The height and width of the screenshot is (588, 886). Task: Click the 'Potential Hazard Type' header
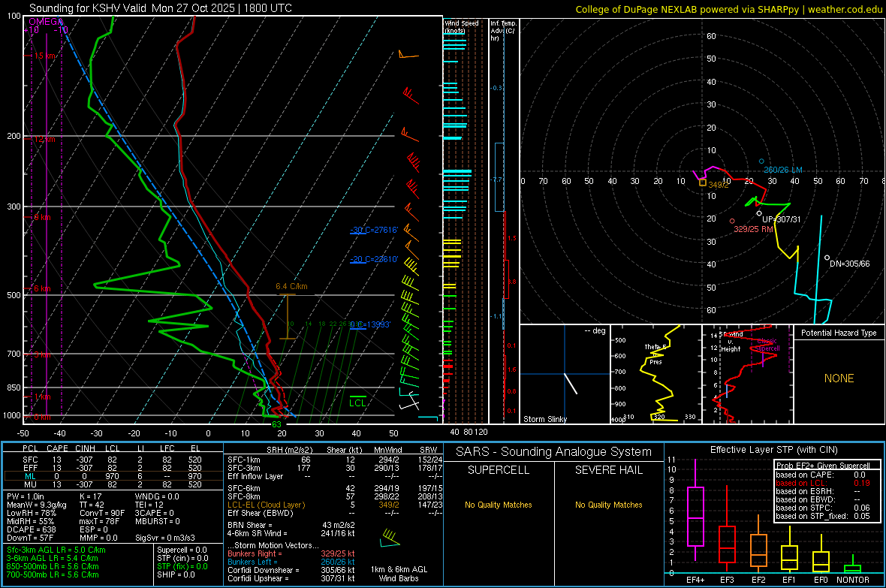pyautogui.click(x=839, y=333)
